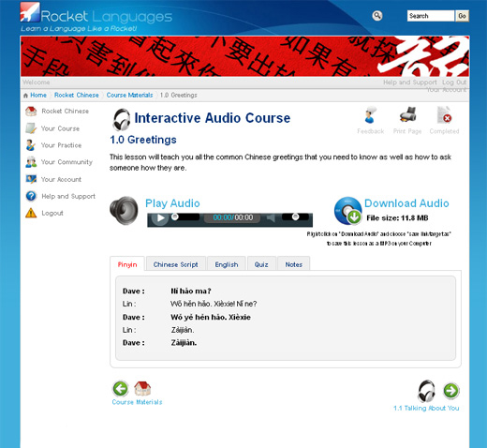Open the Notes tab
The image size is (487, 448).
pyautogui.click(x=294, y=264)
